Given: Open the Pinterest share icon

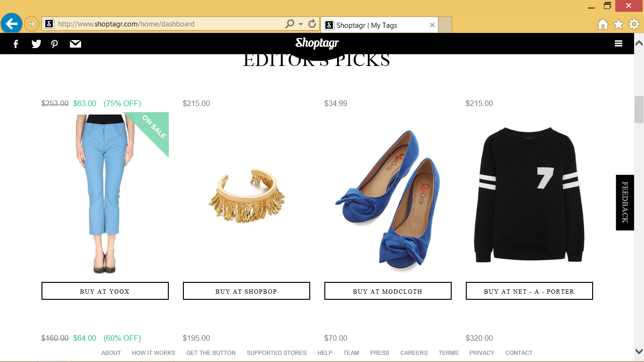Looking at the screenshot, I should point(55,44).
